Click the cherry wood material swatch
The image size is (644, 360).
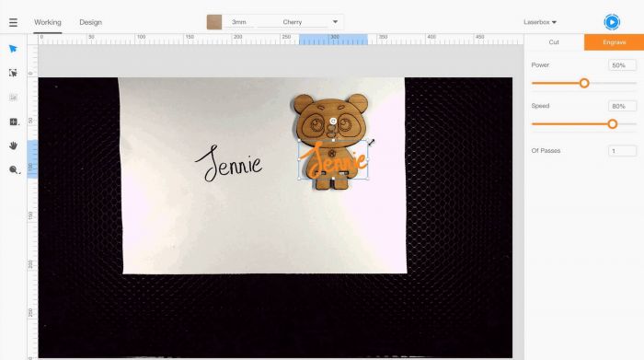click(x=214, y=22)
